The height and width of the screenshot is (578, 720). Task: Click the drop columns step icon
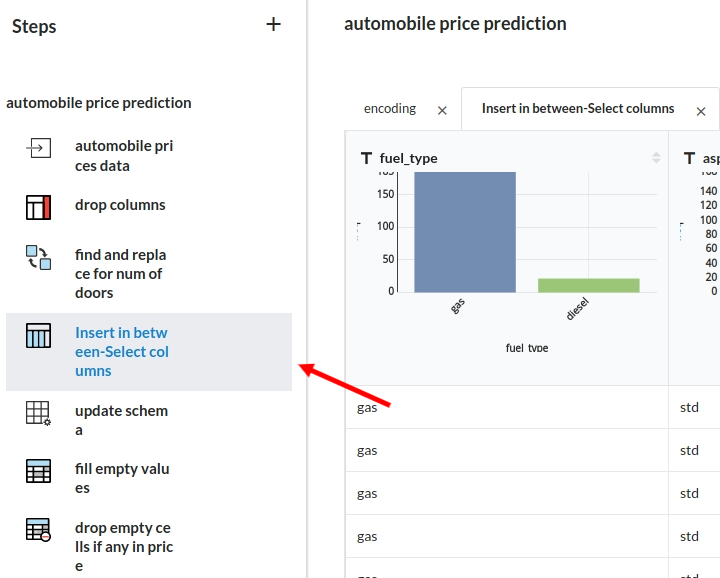[38, 207]
